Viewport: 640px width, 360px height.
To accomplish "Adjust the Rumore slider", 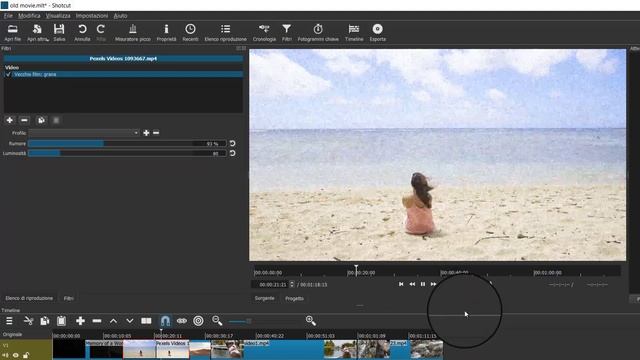I will point(127,143).
